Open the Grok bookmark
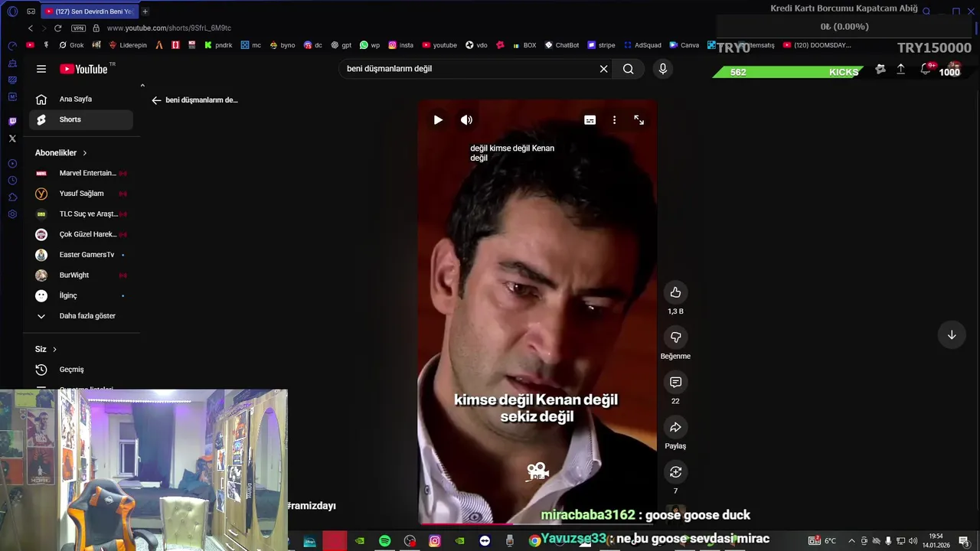Viewport: 980px width, 551px height. point(71,45)
